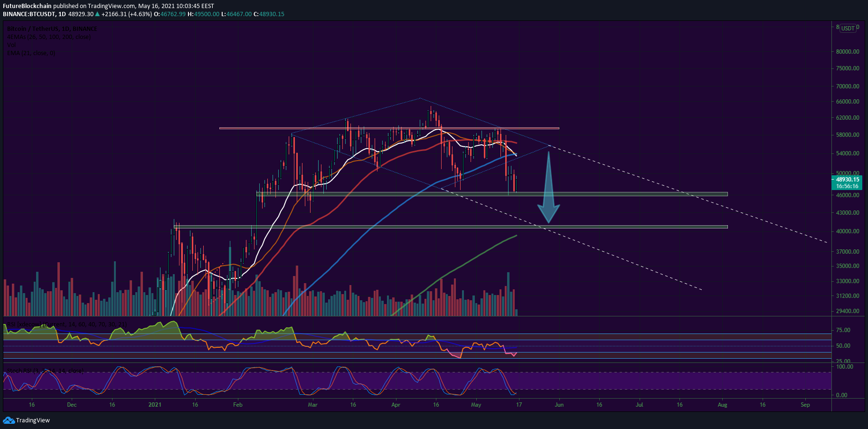Click the RSI 75.00 axis label

[843, 330]
